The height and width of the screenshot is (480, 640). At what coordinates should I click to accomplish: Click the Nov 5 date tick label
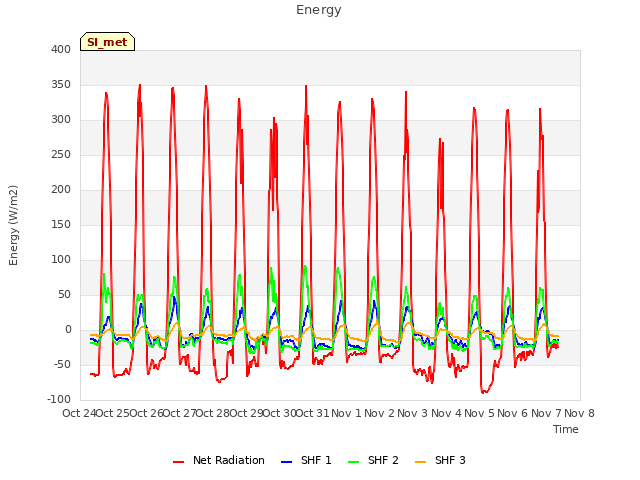[480, 413]
